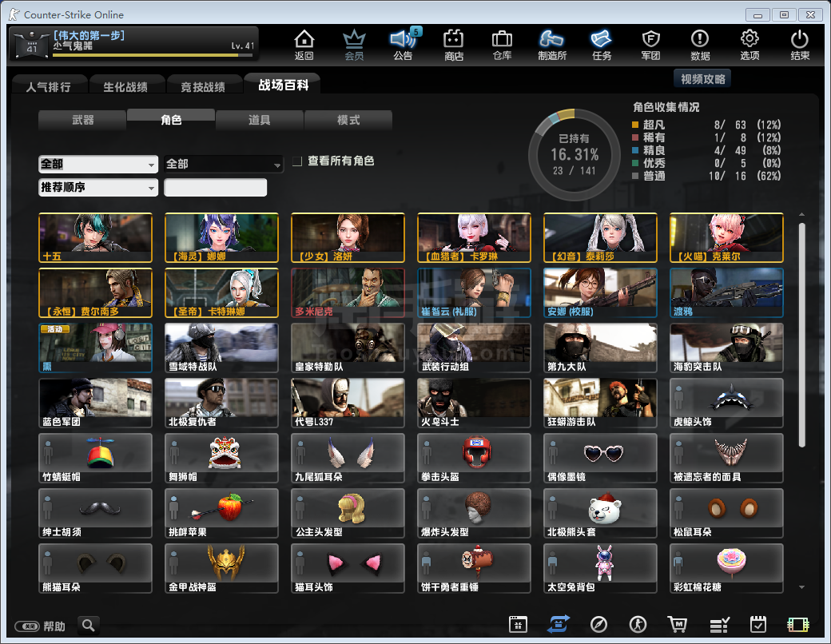The height and width of the screenshot is (644, 831).
Task: Check the 查看所有角色 checkbox
Action: tap(297, 161)
